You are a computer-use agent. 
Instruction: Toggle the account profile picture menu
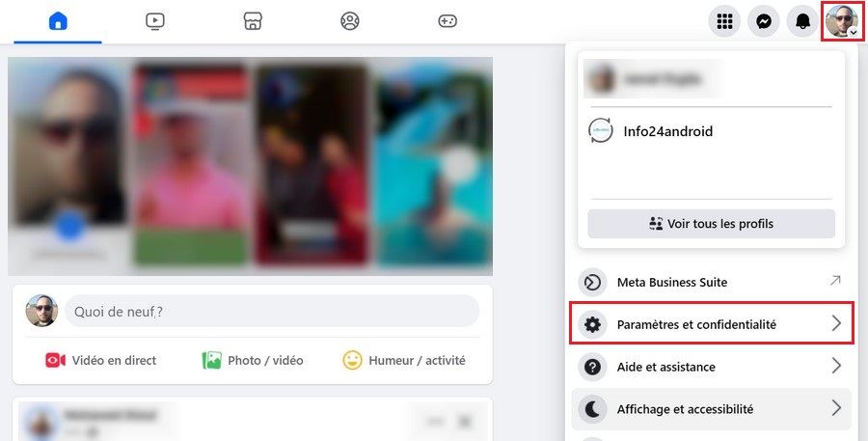coord(842,21)
